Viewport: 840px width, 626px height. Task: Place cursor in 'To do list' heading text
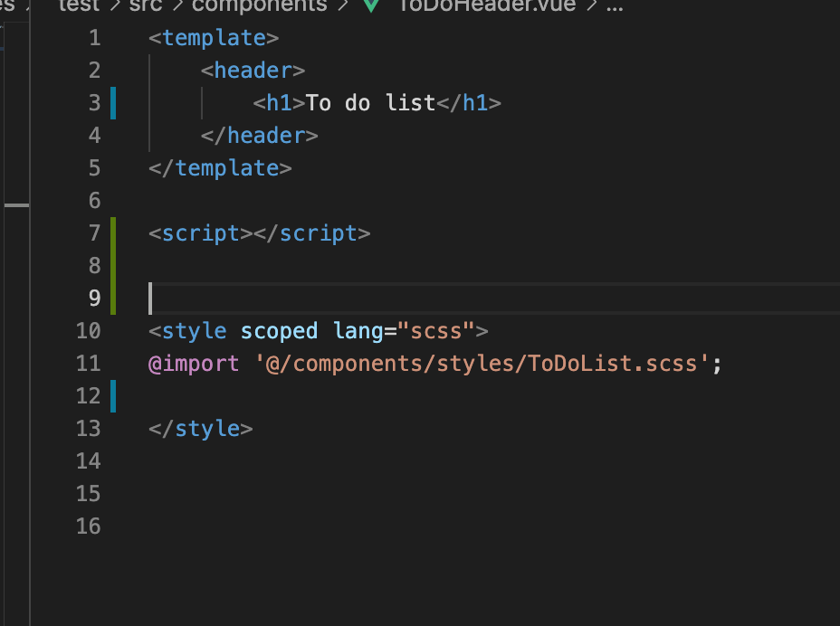[370, 103]
